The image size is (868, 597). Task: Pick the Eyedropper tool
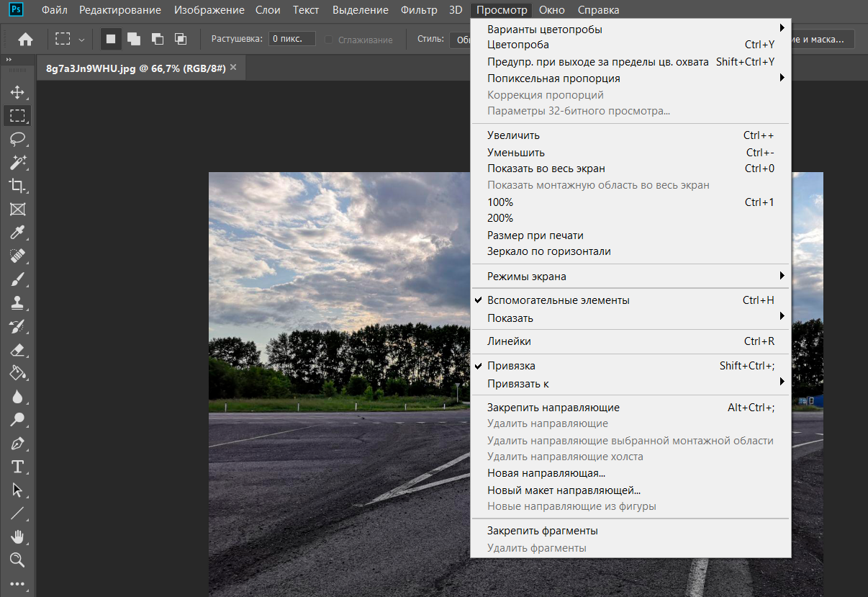click(17, 233)
